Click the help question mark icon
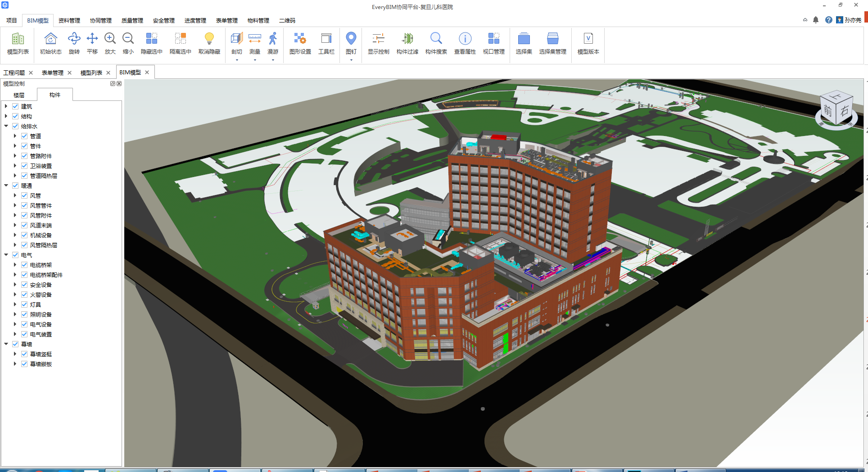Image resolution: width=868 pixels, height=472 pixels. point(829,20)
